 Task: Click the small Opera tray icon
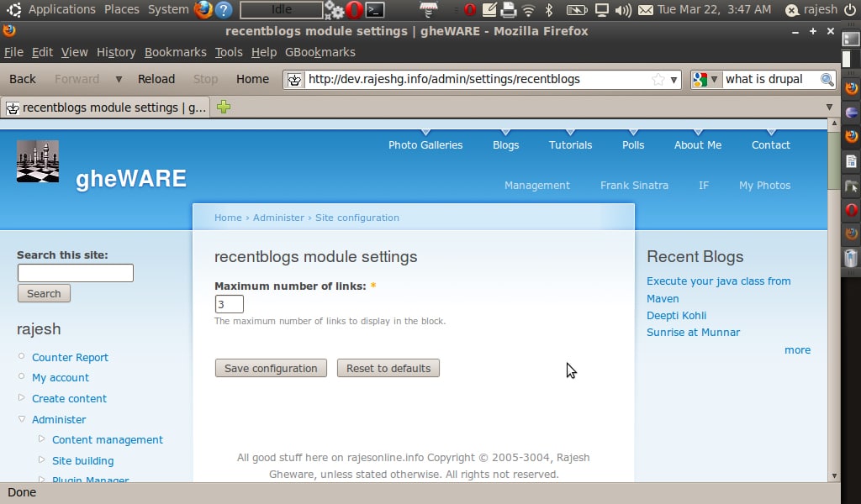point(469,9)
